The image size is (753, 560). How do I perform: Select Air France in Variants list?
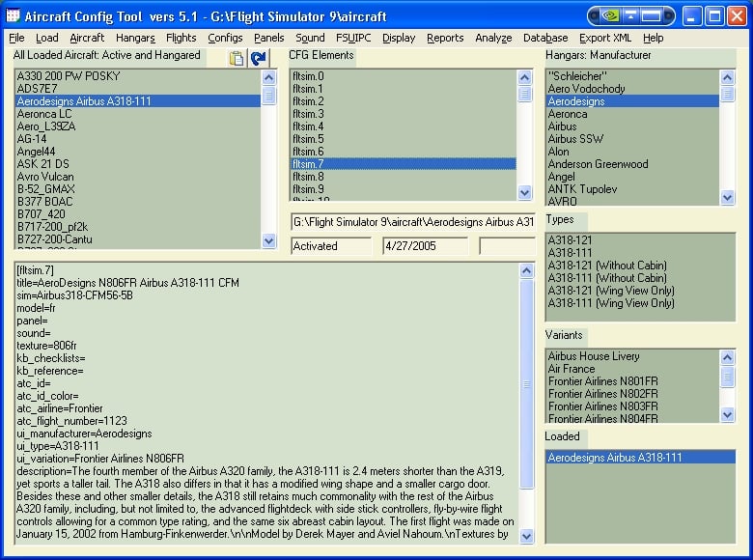click(571, 369)
